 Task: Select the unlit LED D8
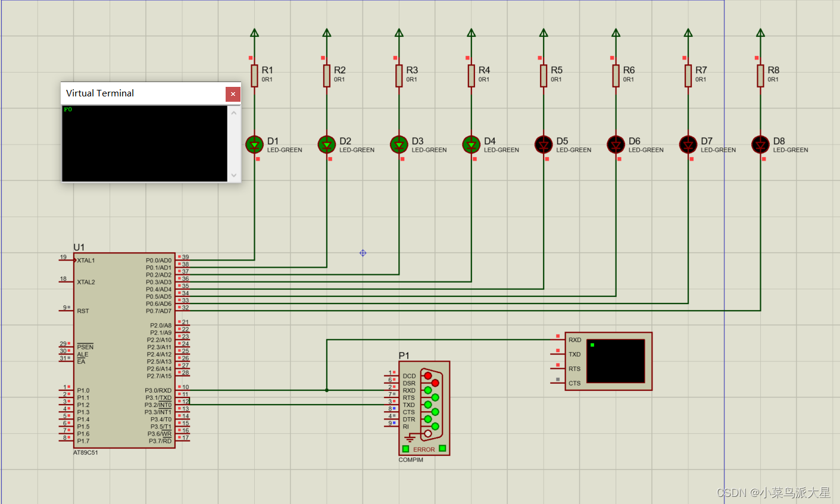[760, 144]
